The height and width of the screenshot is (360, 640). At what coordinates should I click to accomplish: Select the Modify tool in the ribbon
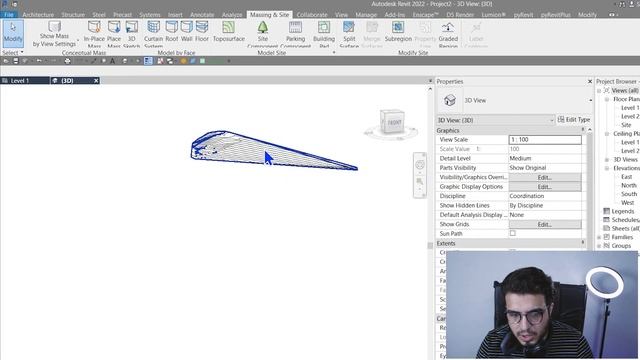pyautogui.click(x=13, y=33)
